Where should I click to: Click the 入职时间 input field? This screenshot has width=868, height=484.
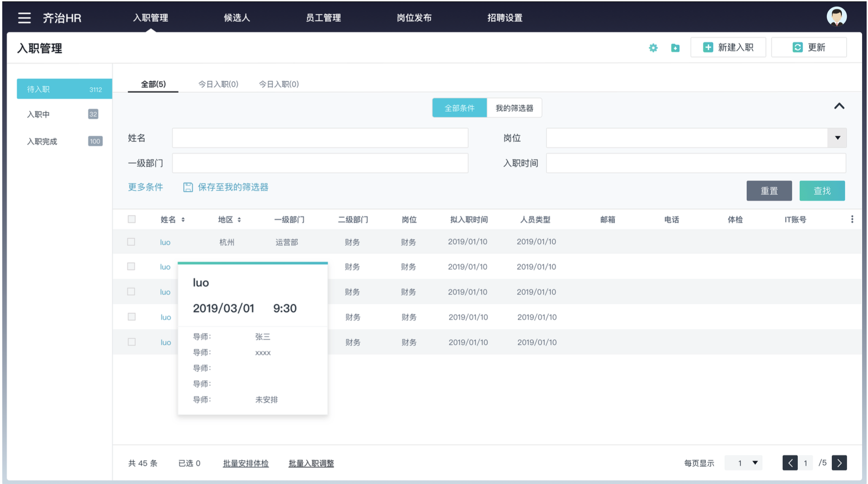(696, 163)
